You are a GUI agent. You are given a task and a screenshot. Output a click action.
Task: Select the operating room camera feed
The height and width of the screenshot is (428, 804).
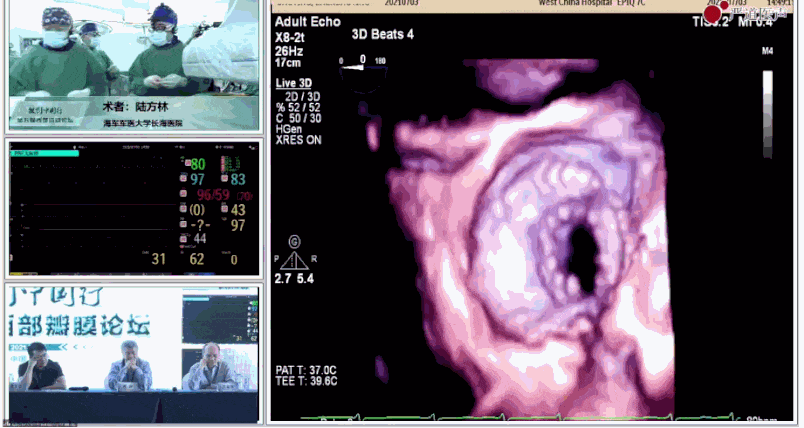point(134,66)
